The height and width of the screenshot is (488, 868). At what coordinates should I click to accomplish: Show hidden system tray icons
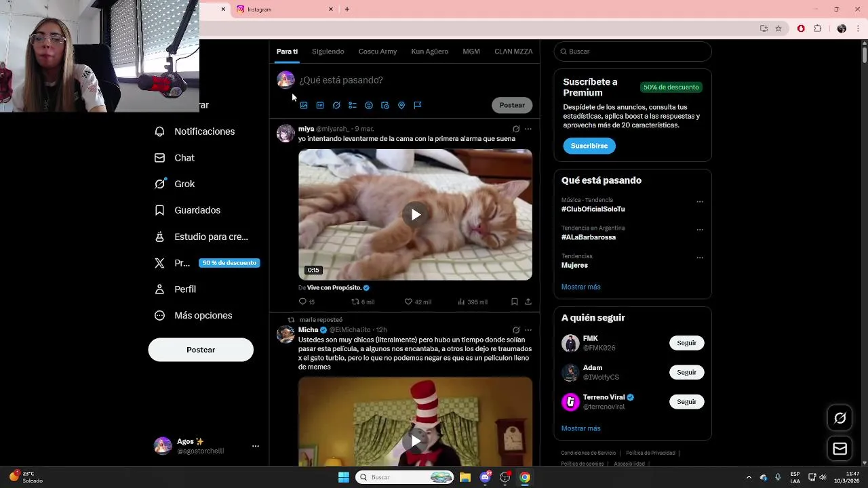click(x=749, y=477)
